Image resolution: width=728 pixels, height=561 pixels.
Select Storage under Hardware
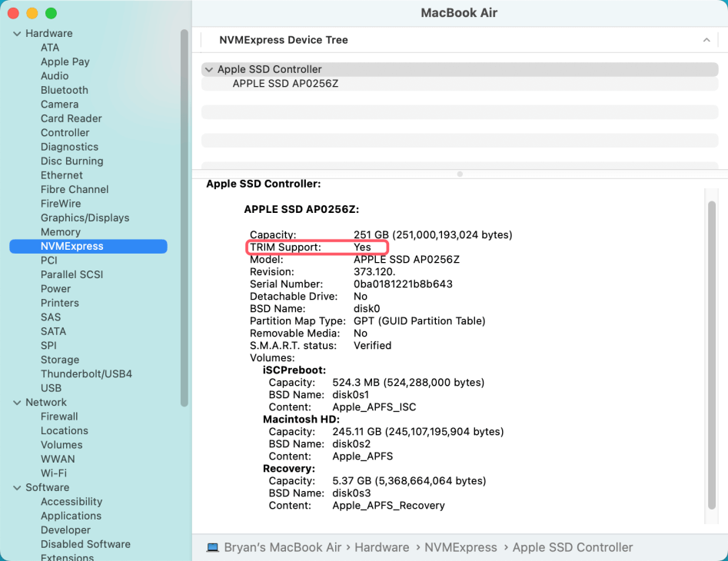pos(60,360)
